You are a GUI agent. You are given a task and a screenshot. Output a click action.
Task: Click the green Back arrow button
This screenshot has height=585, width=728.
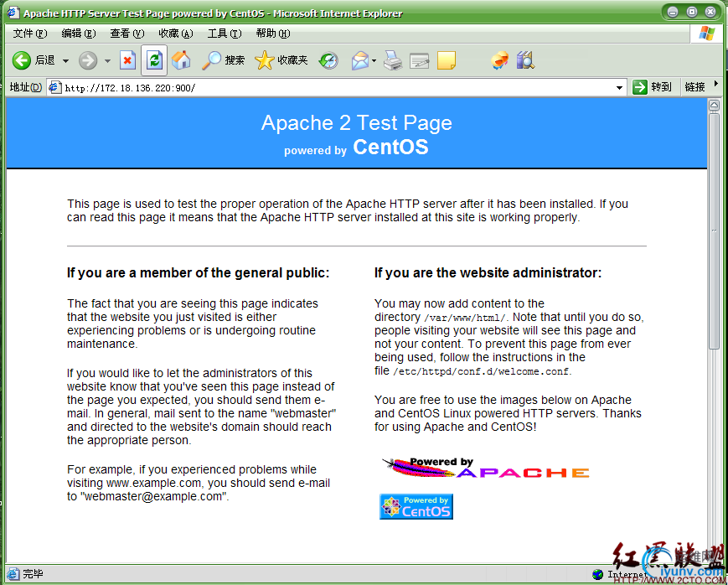coord(21,60)
